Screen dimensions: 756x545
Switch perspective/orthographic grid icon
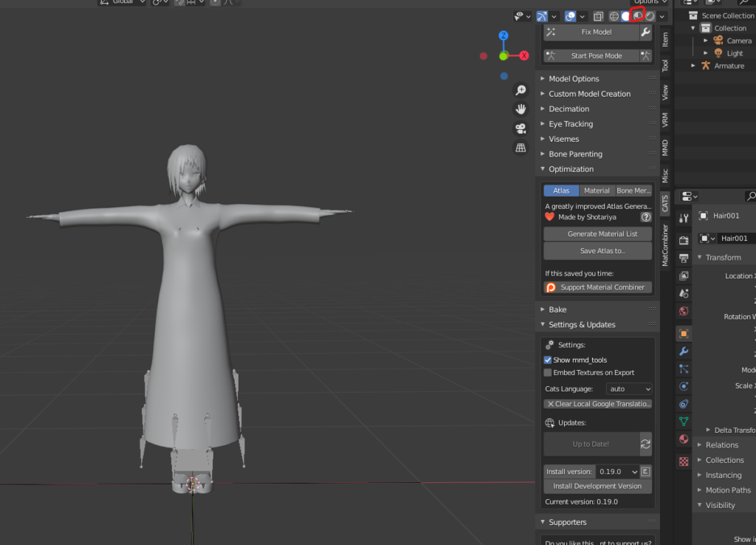(520, 148)
